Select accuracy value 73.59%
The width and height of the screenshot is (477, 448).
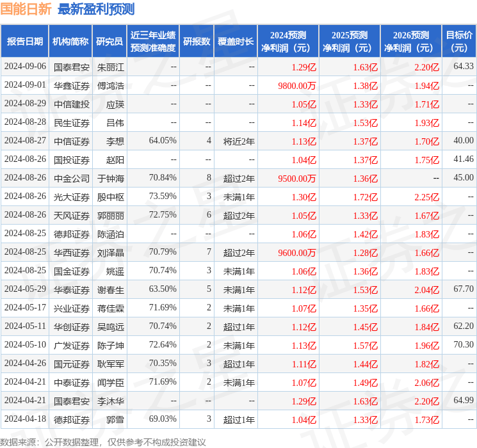[x=163, y=196]
